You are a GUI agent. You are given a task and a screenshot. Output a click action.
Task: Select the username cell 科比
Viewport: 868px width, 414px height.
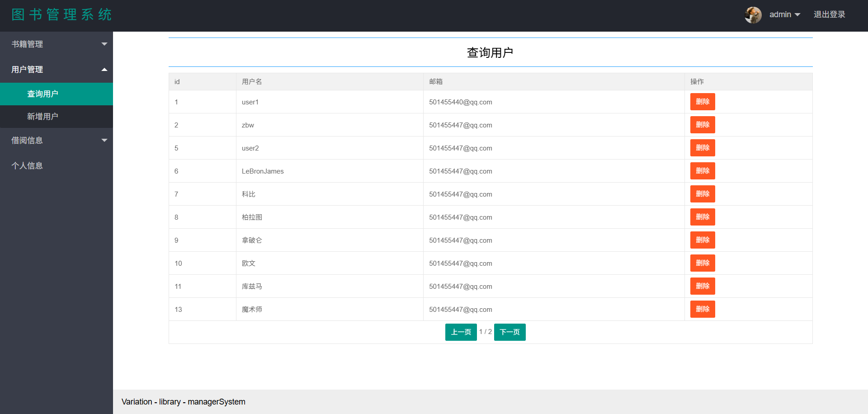tap(330, 194)
